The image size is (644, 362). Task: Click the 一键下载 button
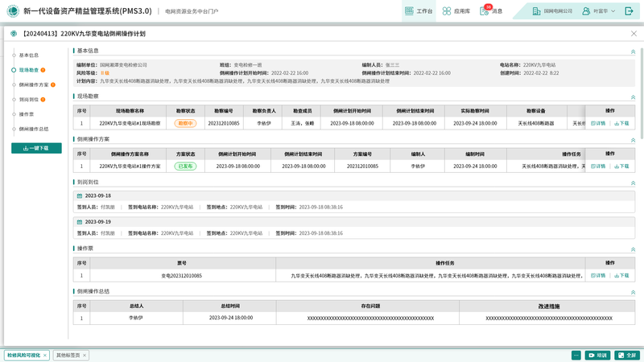(x=36, y=148)
